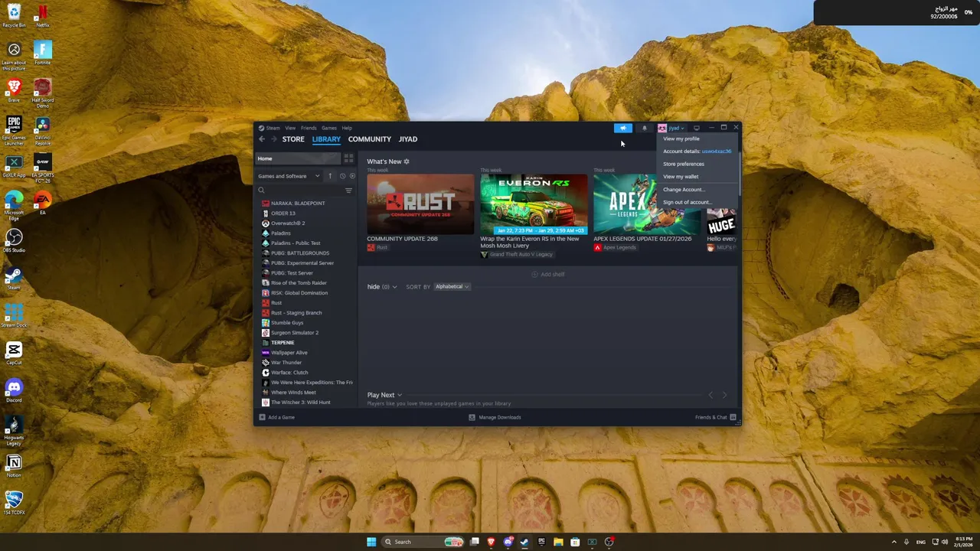Switch to the STORE tab
The height and width of the screenshot is (551, 980).
293,139
